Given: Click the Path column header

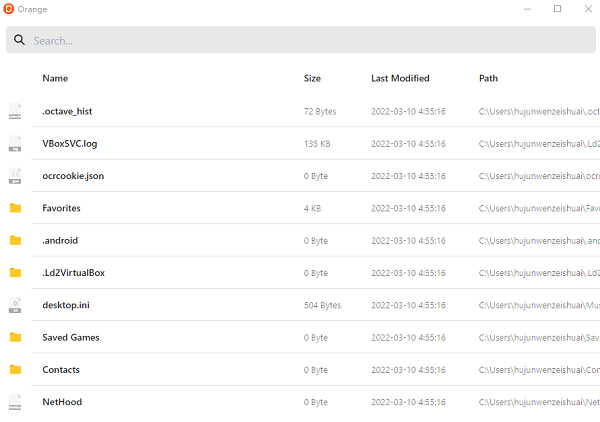Looking at the screenshot, I should 488,78.
